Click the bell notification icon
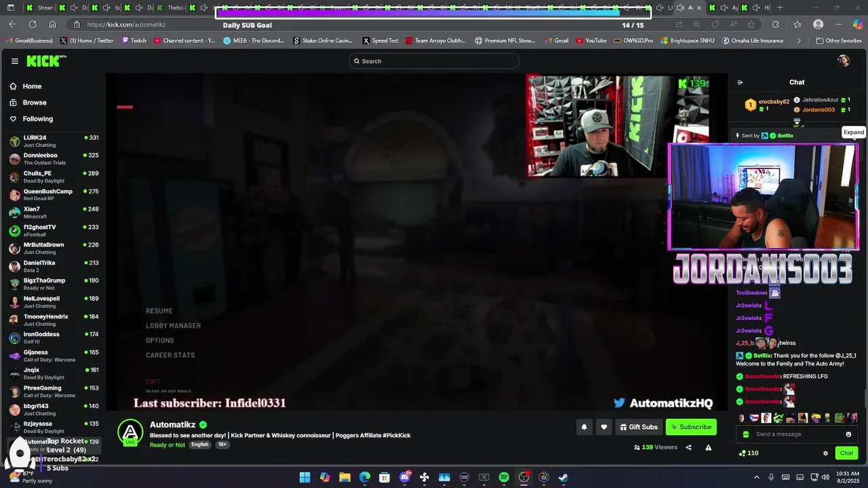 (584, 427)
